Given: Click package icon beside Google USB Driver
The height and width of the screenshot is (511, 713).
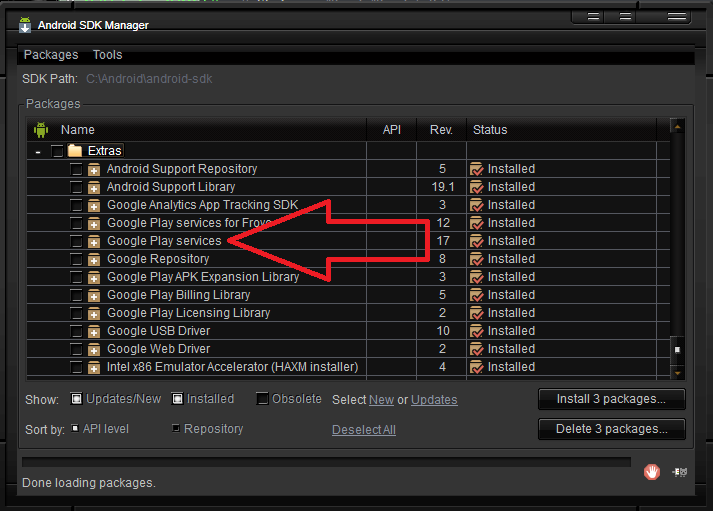Looking at the screenshot, I should (94, 331).
